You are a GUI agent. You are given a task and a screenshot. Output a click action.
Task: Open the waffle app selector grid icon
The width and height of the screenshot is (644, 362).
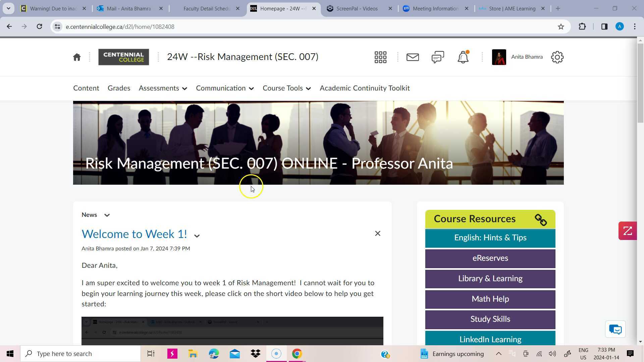(380, 57)
